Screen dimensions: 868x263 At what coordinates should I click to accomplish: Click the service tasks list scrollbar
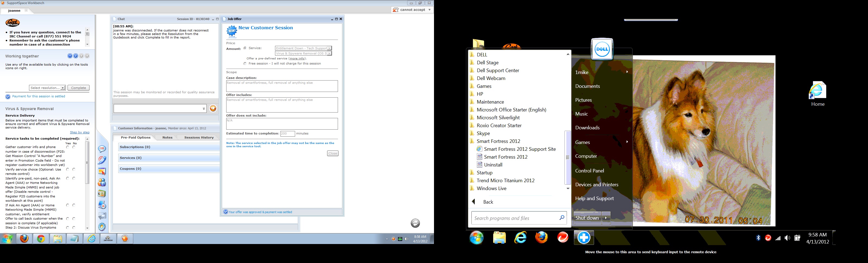pyautogui.click(x=87, y=163)
